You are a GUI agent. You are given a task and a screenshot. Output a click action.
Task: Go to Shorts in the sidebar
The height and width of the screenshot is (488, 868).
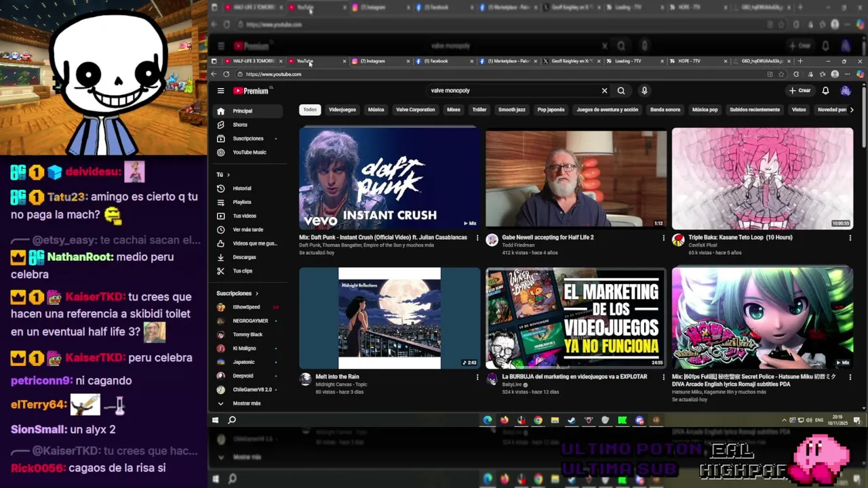pyautogui.click(x=247, y=125)
